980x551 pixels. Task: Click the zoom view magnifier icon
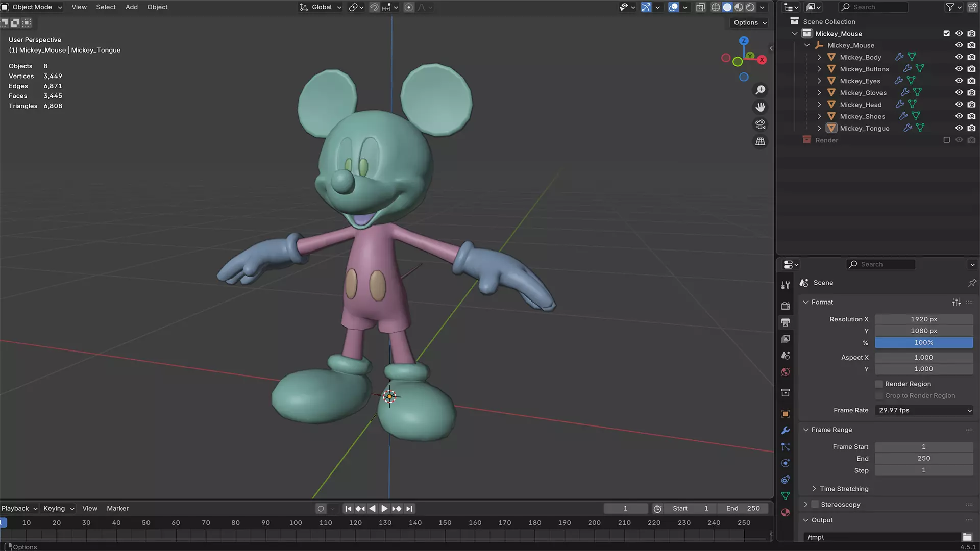(761, 90)
